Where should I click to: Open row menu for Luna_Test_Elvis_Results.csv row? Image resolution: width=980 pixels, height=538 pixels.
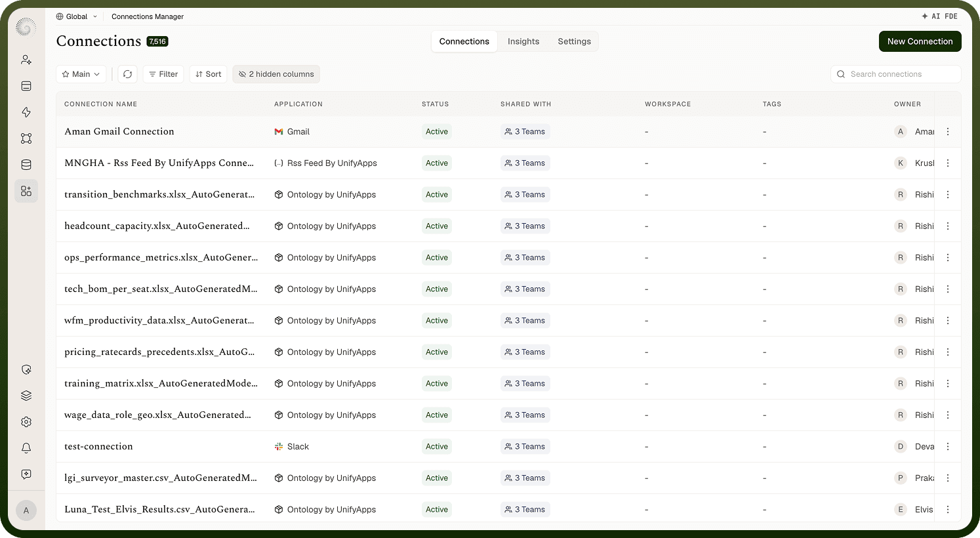pos(948,510)
